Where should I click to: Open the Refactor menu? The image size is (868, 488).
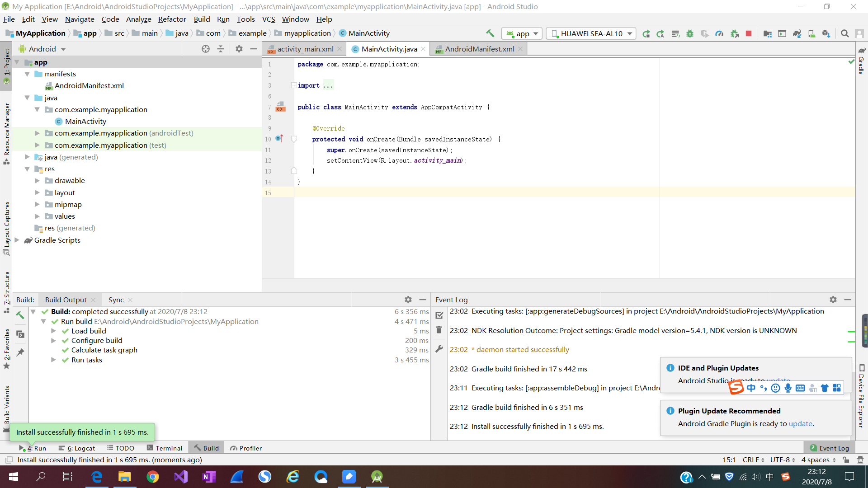click(172, 19)
